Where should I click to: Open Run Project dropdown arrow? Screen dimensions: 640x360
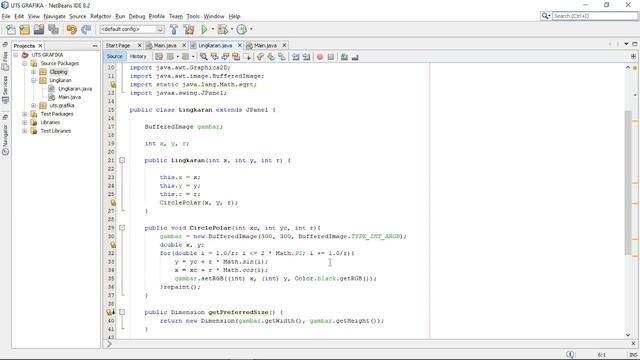[213, 29]
